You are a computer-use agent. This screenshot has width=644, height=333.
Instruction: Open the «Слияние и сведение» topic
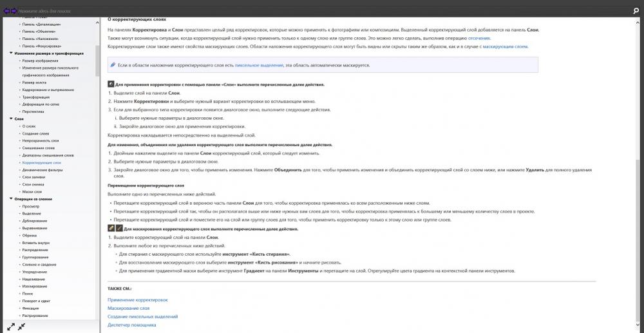39,265
